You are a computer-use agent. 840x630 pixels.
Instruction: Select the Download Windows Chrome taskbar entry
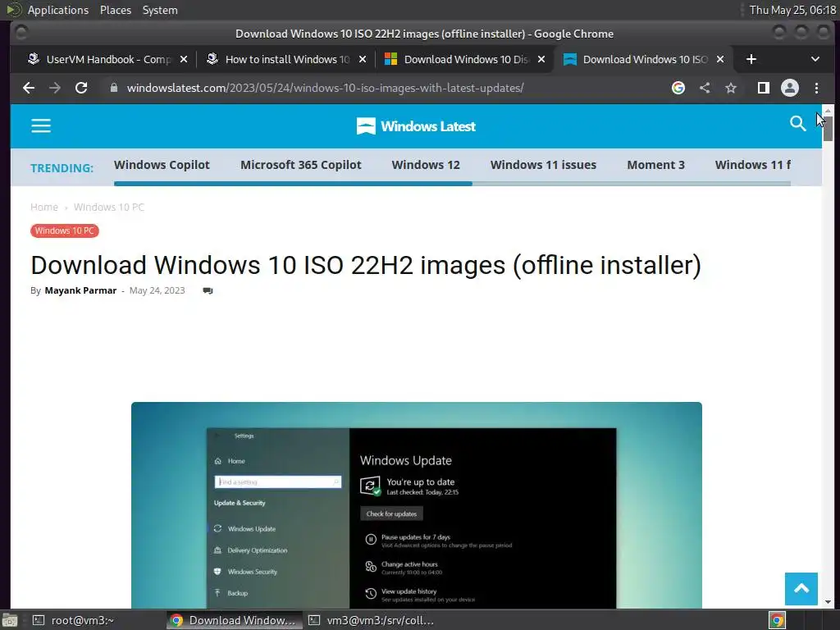[234, 620]
